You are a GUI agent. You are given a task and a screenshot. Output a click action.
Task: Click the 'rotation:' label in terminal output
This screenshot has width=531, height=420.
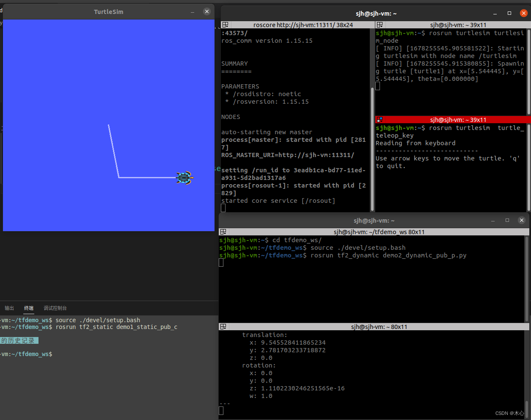tap(259, 365)
